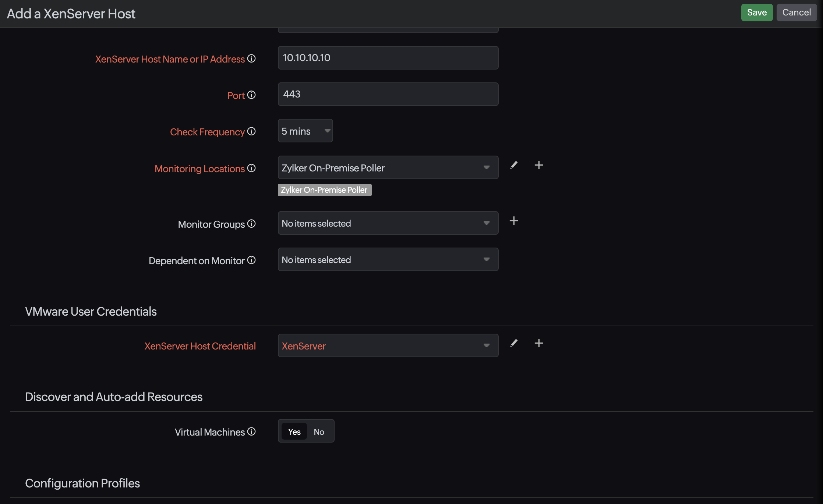Screen dimensions: 823x504
Task: Click the IP address field containing 10.10.10.10
Action: click(388, 58)
